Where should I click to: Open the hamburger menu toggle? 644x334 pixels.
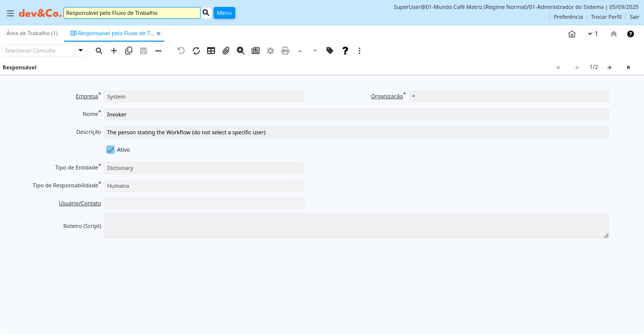(10, 13)
